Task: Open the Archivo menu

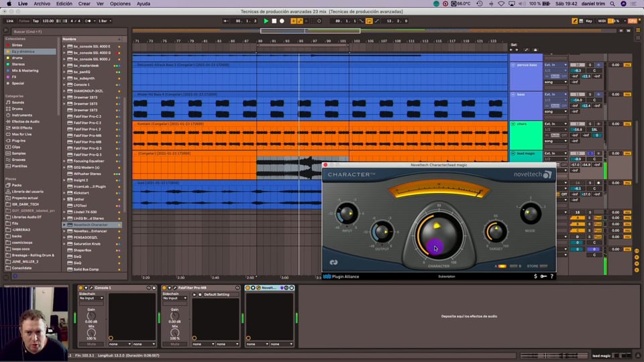Action: click(42, 4)
